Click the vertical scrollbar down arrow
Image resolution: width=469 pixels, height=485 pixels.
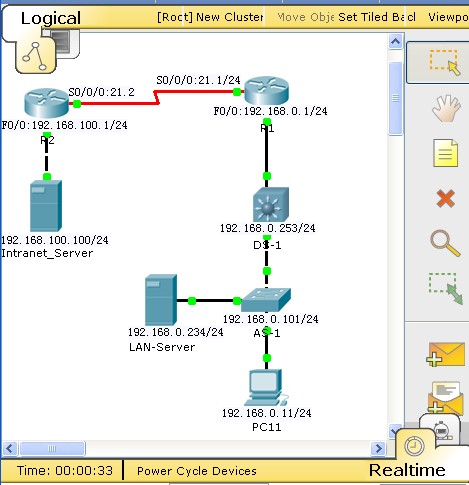point(395,430)
